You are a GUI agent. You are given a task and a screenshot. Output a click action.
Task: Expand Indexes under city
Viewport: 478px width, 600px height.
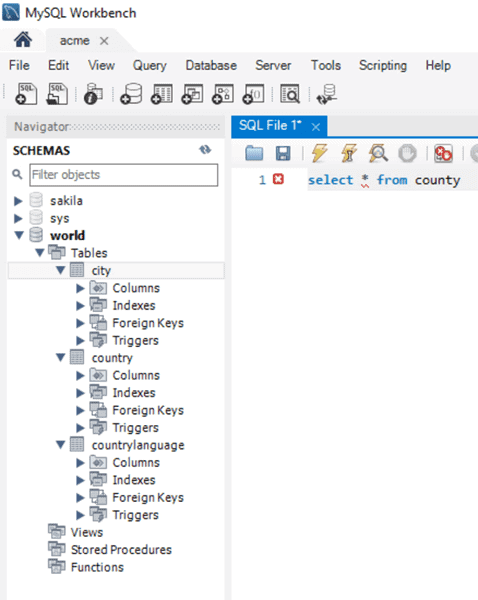click(x=80, y=306)
